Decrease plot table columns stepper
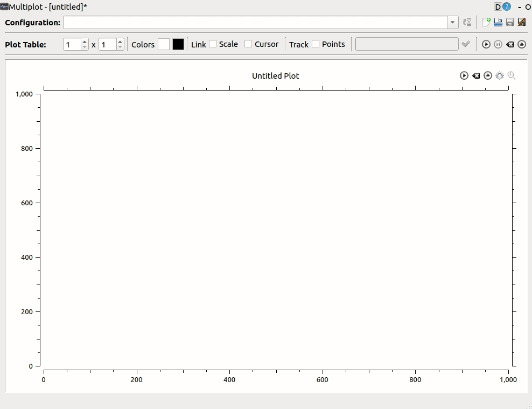Image resolution: width=532 pixels, height=409 pixels. pos(120,47)
